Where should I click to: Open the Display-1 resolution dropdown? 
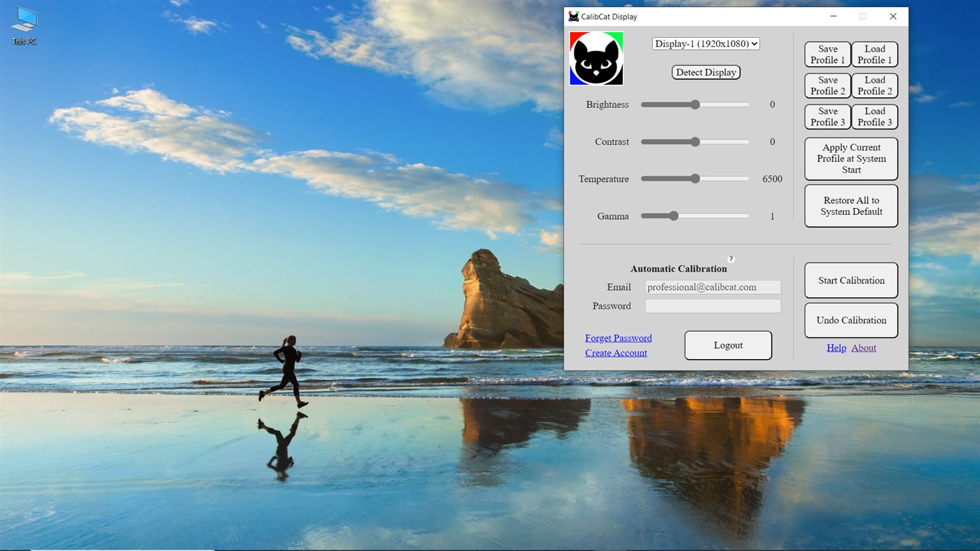pyautogui.click(x=705, y=43)
